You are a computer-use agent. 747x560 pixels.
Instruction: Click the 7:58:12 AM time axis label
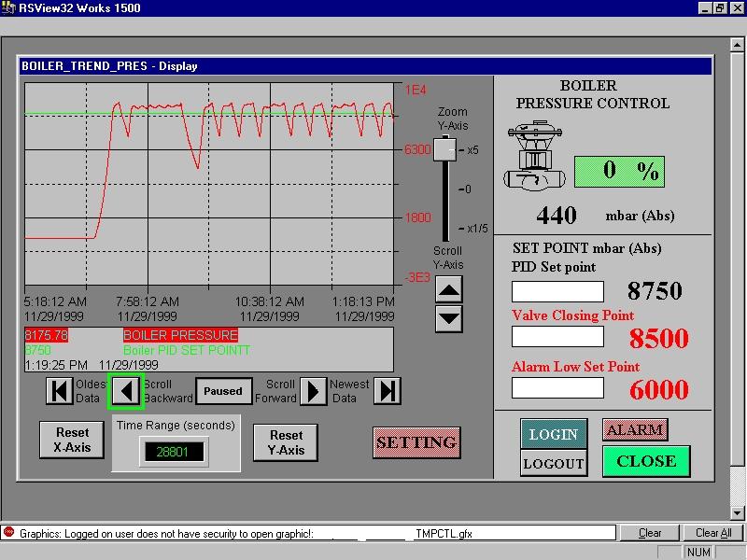(148, 301)
